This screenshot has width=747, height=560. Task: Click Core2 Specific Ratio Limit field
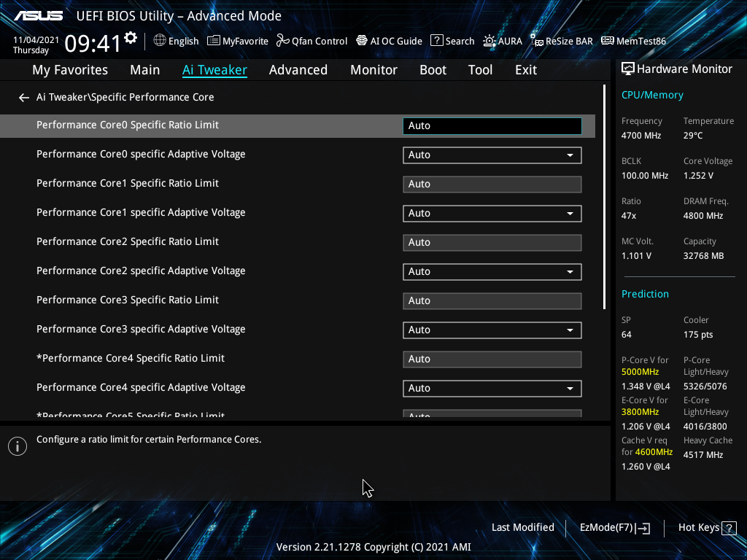click(492, 242)
